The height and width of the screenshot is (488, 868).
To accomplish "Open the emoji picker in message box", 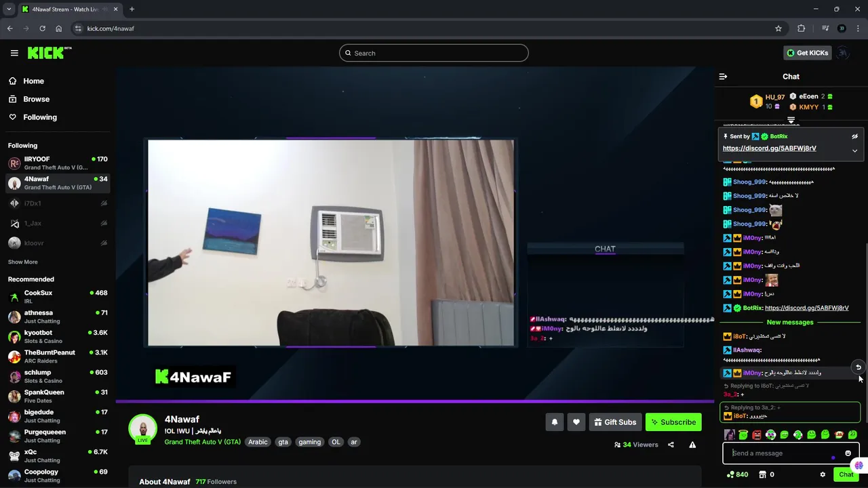I will (x=848, y=453).
